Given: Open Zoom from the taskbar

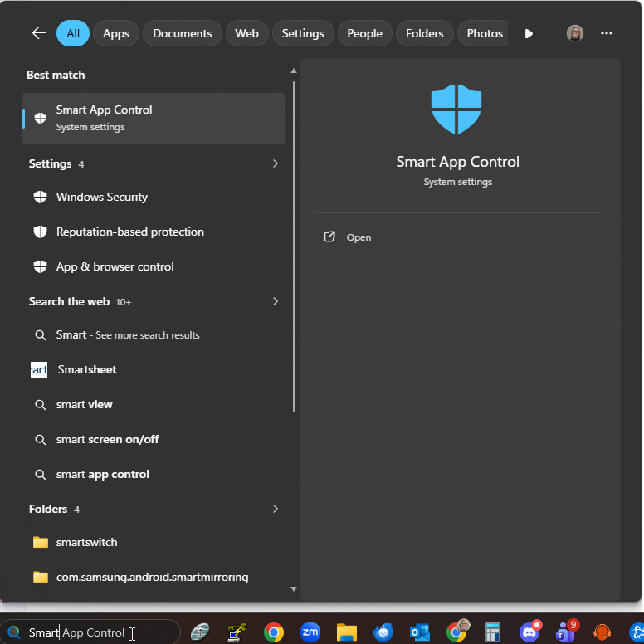Looking at the screenshot, I should tap(310, 632).
